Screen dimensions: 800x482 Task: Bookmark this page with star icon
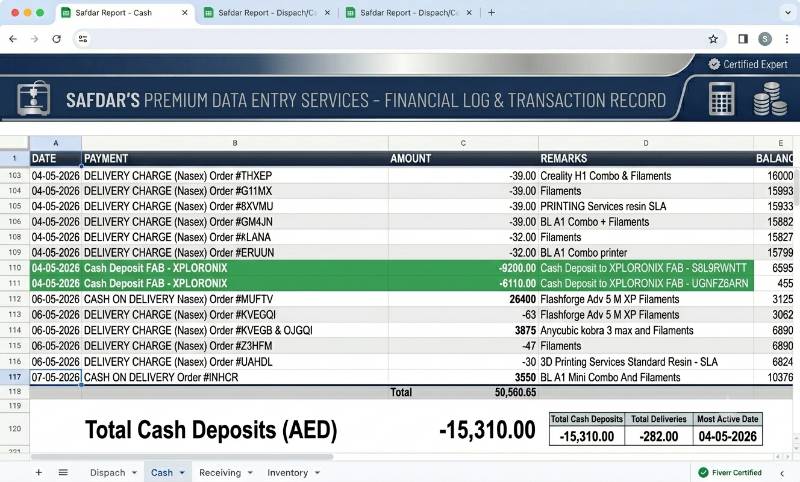point(713,39)
